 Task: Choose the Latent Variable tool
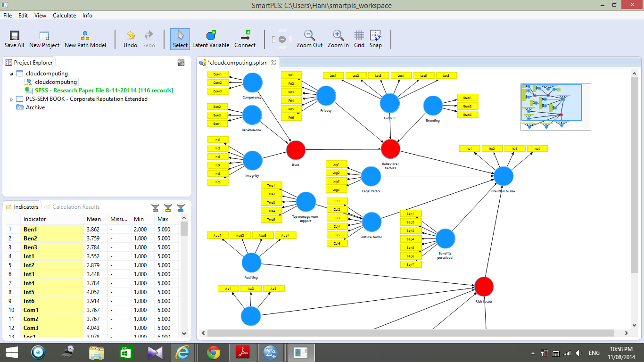pyautogui.click(x=211, y=39)
